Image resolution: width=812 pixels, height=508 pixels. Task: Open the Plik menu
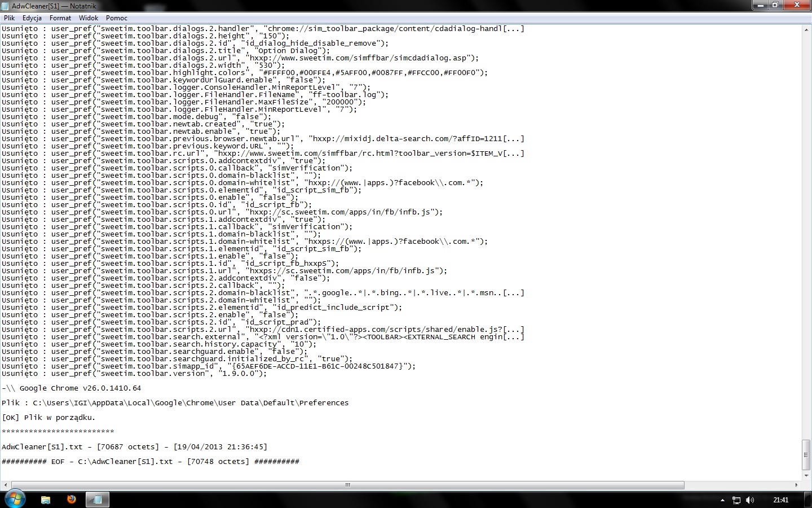[9, 18]
